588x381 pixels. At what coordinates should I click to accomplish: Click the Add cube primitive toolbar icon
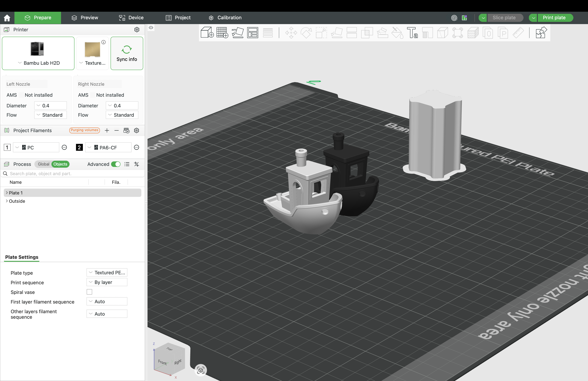click(x=207, y=33)
